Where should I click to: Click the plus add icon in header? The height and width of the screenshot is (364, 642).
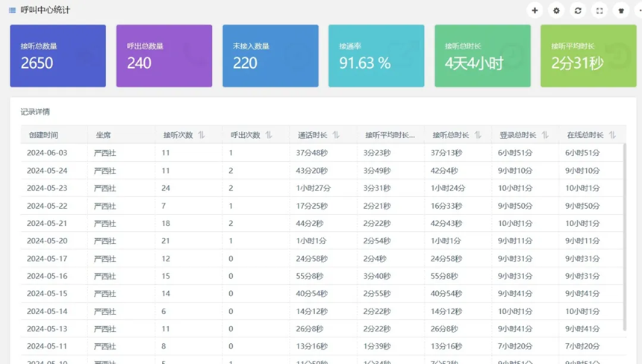tap(535, 10)
